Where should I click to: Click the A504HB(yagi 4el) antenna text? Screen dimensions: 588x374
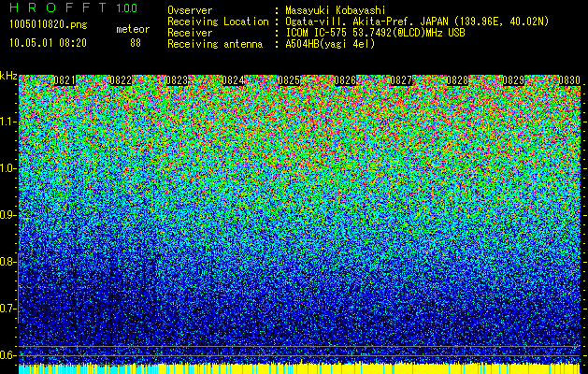point(330,44)
